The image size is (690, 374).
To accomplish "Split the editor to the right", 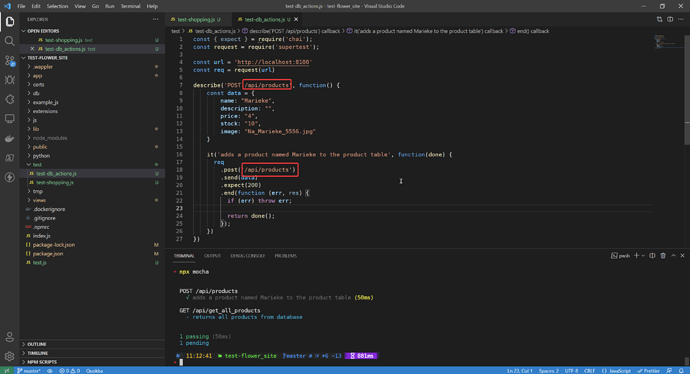I will pos(670,19).
